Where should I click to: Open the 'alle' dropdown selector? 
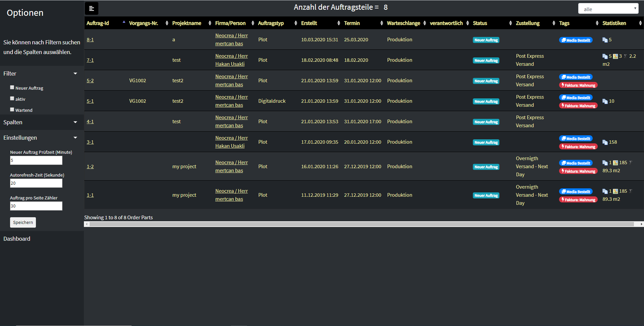click(x=608, y=9)
